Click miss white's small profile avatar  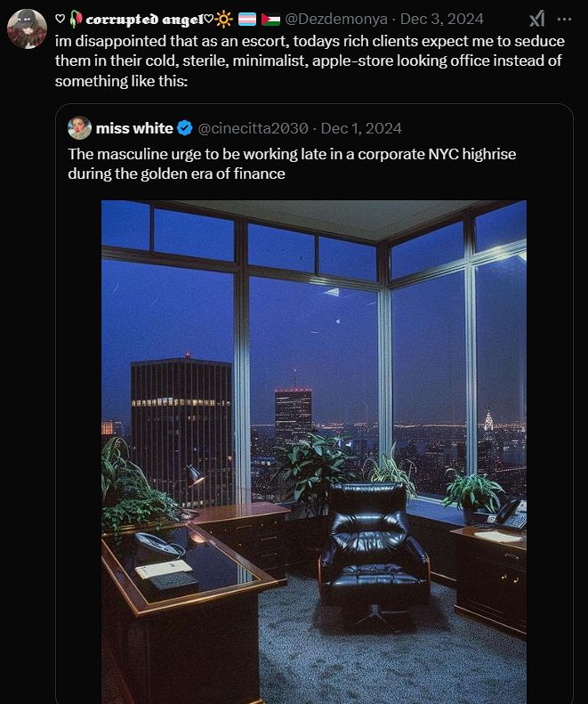(79, 128)
